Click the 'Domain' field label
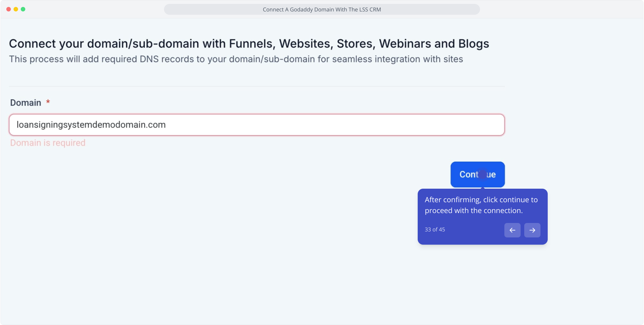Screen dimensions: 644x325 [26, 103]
